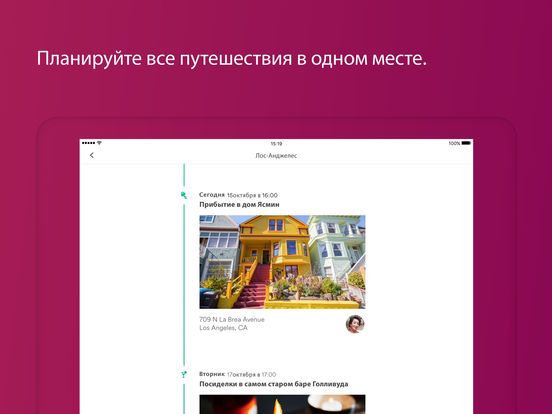Open the candle bar photo
This screenshot has height=414, width=552.
pos(282,404)
